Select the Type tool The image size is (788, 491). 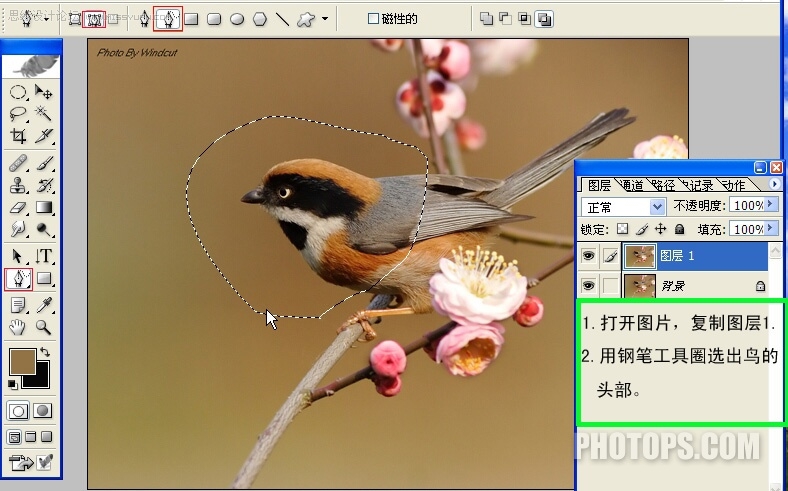[44, 256]
